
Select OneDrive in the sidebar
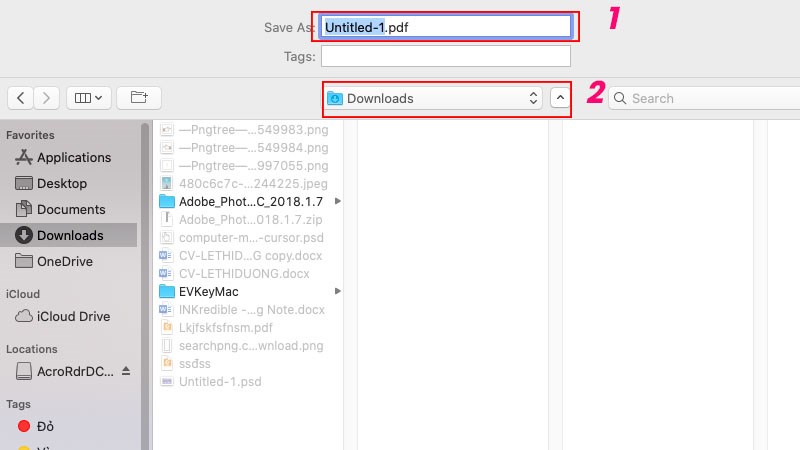click(x=64, y=261)
